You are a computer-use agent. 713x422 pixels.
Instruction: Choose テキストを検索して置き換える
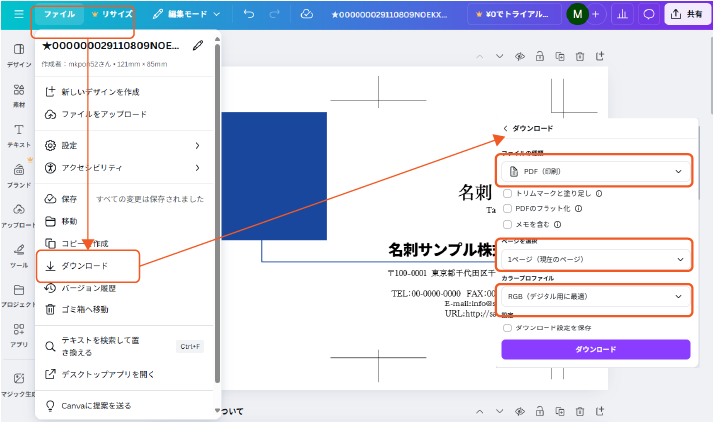pos(124,347)
